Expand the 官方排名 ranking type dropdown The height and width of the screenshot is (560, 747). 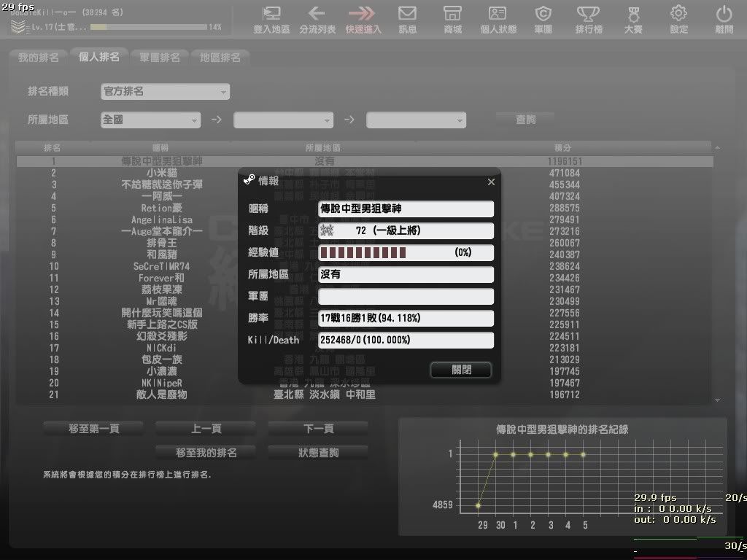pyautogui.click(x=165, y=92)
